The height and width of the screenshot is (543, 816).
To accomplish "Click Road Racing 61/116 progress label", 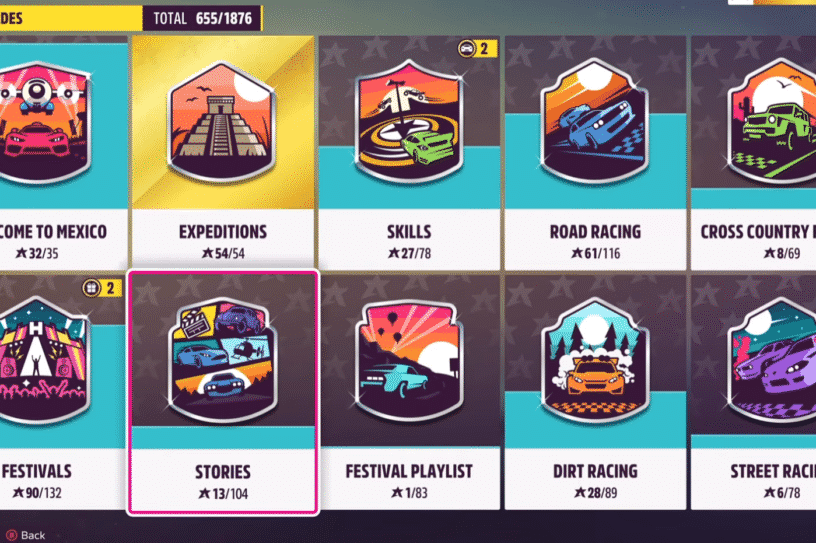I will click(595, 254).
